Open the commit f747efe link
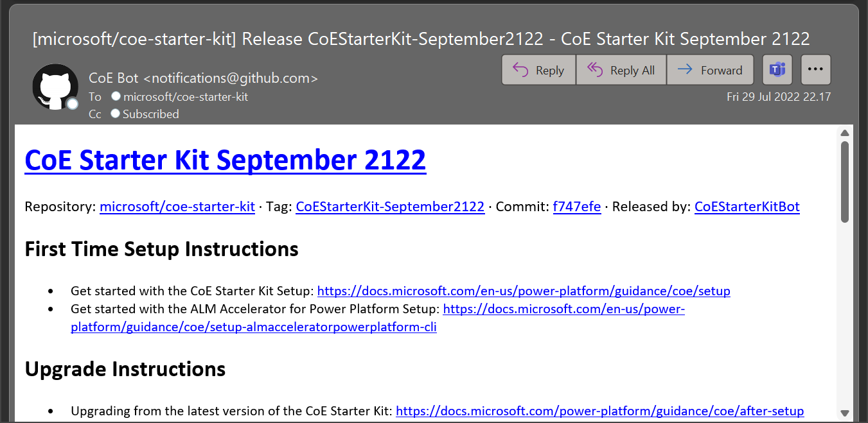This screenshot has height=423, width=868. pyautogui.click(x=576, y=207)
